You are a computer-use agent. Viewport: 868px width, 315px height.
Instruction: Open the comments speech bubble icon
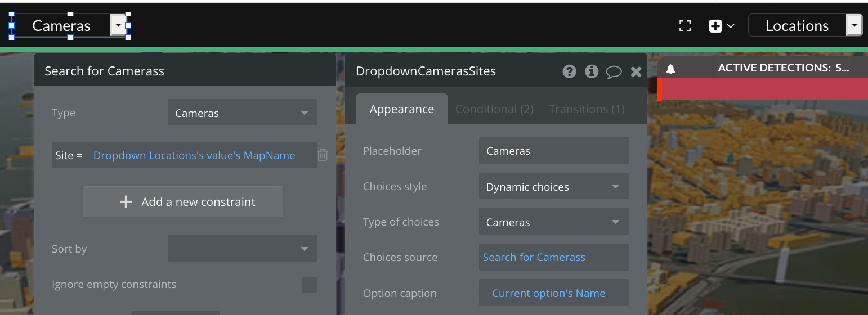614,71
